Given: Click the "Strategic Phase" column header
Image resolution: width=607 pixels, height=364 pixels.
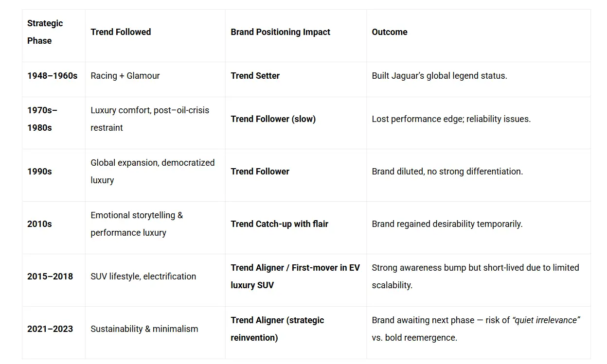Looking at the screenshot, I should pyautogui.click(x=45, y=32).
